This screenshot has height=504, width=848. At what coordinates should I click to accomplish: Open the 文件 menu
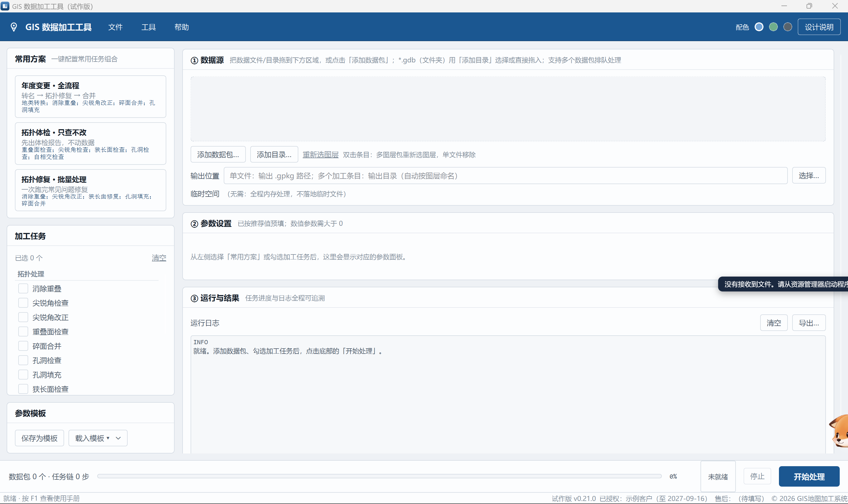(x=115, y=27)
